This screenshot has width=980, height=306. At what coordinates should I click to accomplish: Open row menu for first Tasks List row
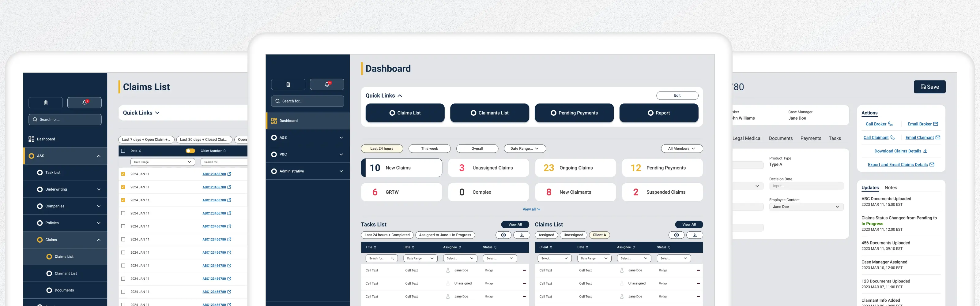point(524,270)
